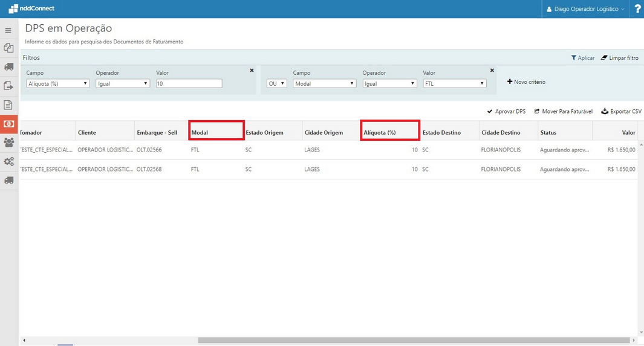Open the single document page sidebar icon
Screen dimensions: 644x346
(x=8, y=105)
